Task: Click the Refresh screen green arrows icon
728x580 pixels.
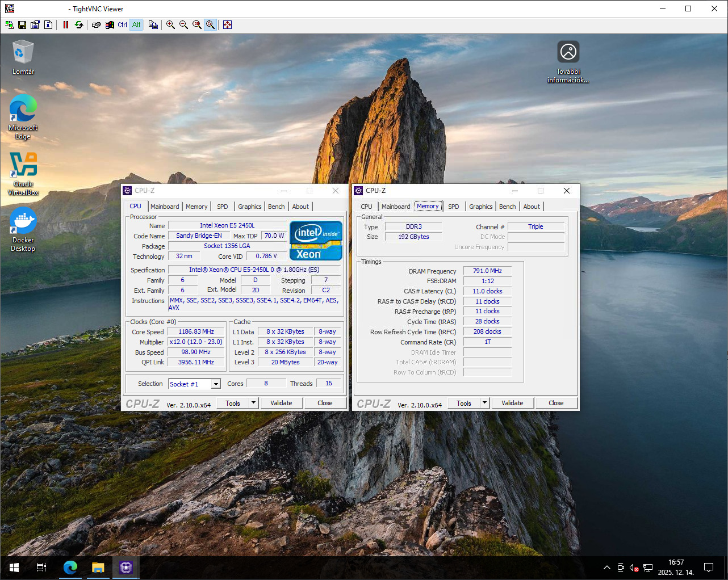Action: (79, 25)
